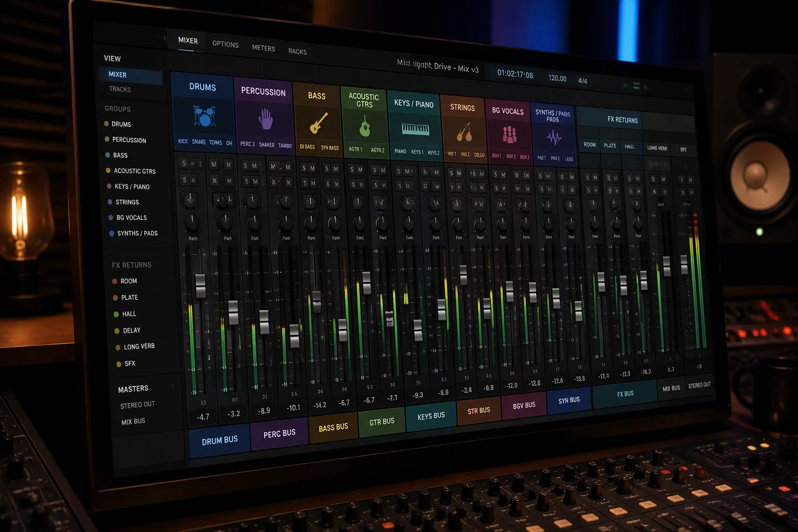Click the GTR BUS button
Image resolution: width=798 pixels, height=532 pixels.
(382, 422)
